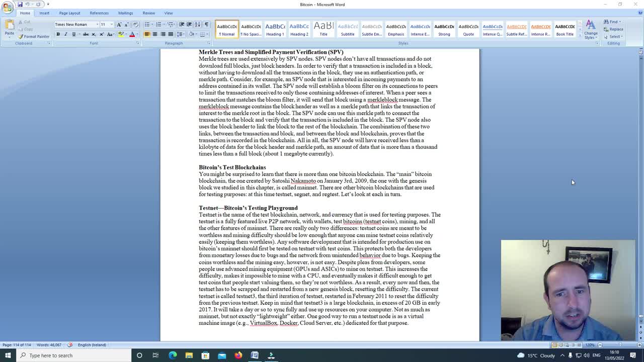
Task: Click the Justify icon
Action: click(x=170, y=34)
